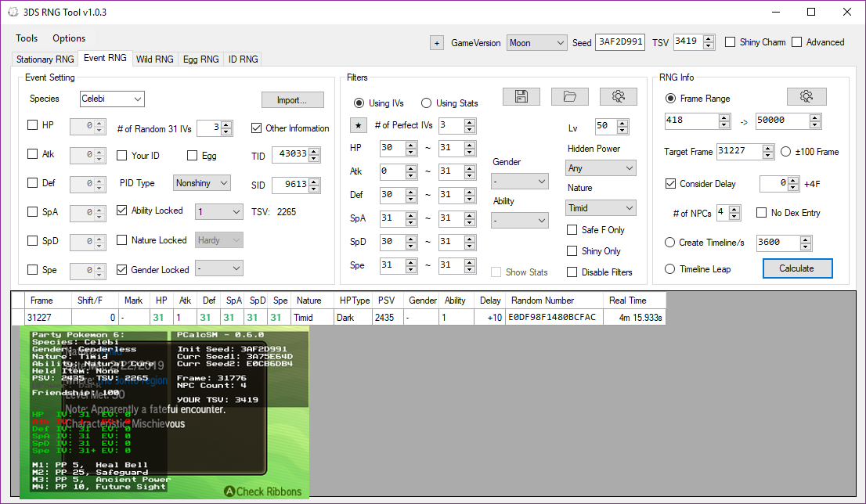
Task: Increase Lv filter spinner value
Action: (x=622, y=123)
